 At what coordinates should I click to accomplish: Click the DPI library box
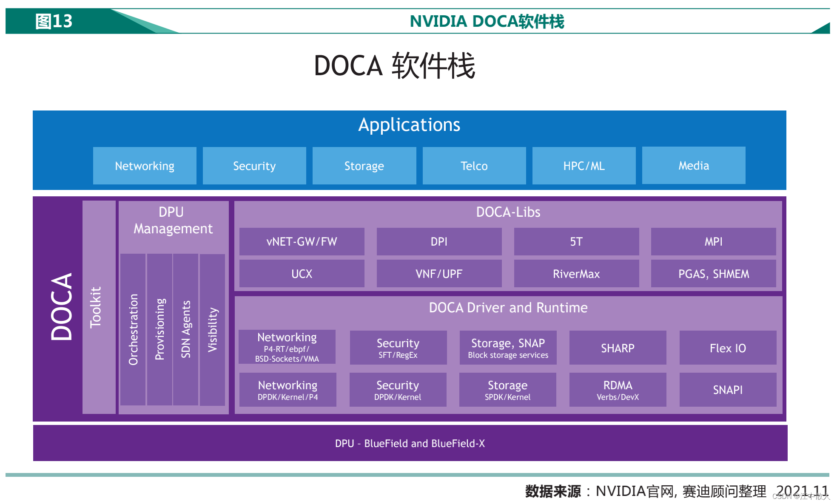[x=439, y=241]
